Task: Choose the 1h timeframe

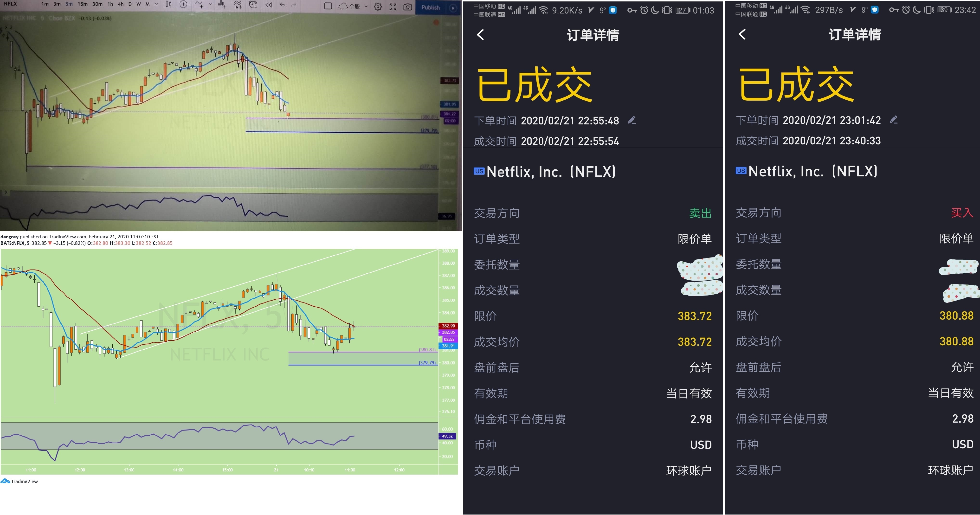Action: pos(110,4)
